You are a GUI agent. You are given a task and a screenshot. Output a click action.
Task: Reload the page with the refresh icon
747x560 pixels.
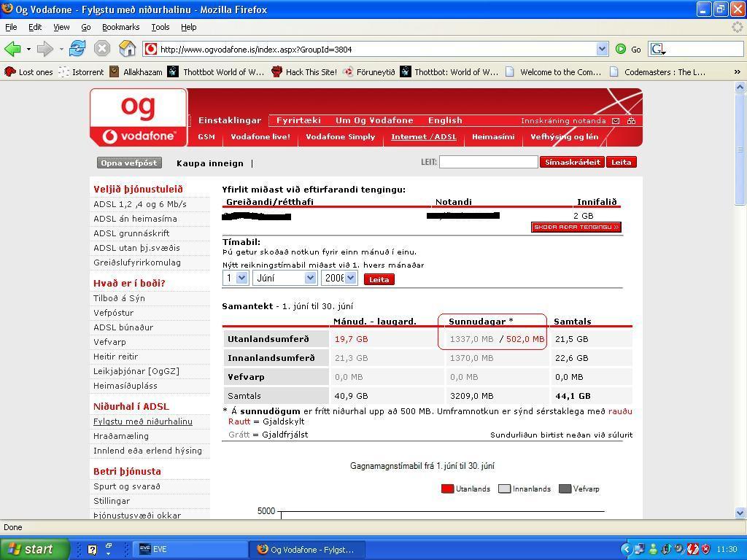coord(77,49)
